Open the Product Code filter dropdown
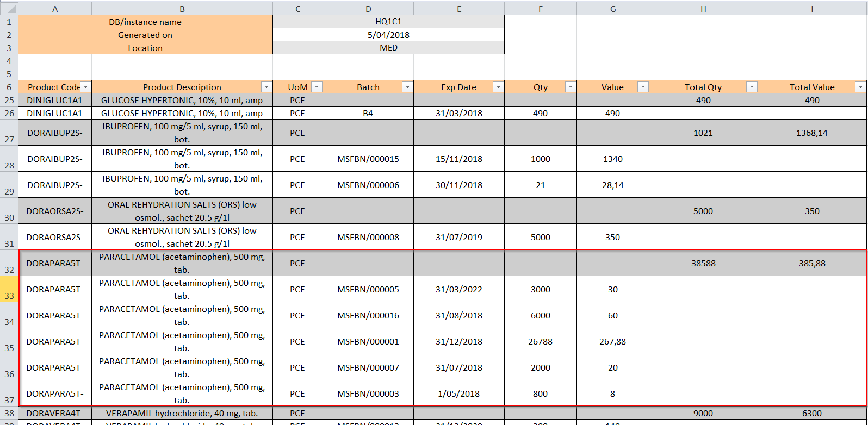 (x=85, y=87)
